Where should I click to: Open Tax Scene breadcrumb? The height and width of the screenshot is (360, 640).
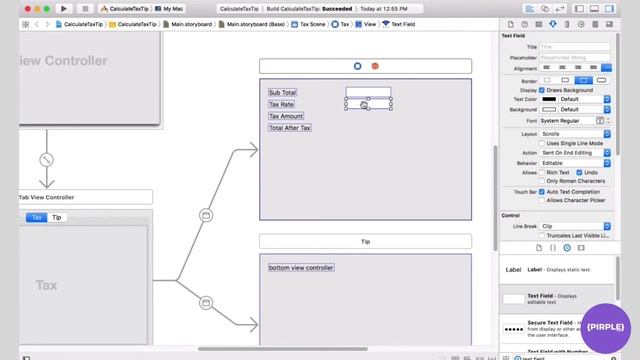click(x=309, y=24)
